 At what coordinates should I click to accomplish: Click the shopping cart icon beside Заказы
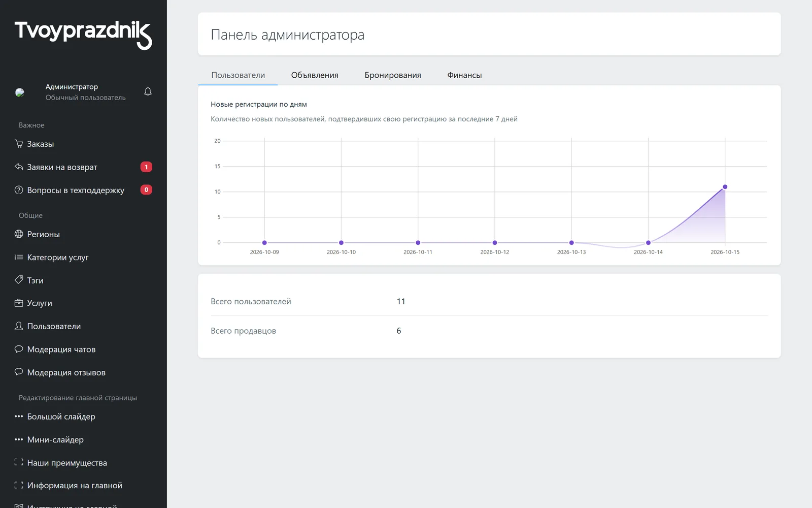(x=19, y=144)
